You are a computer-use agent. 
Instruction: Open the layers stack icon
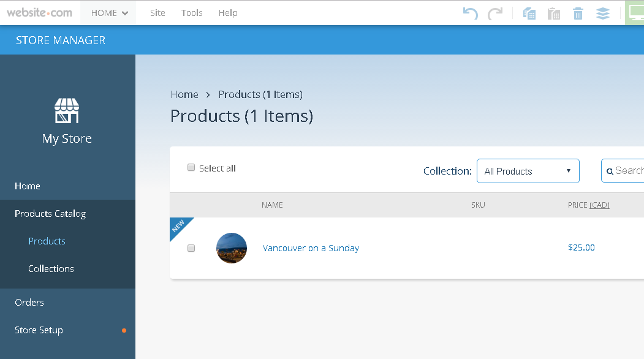603,13
